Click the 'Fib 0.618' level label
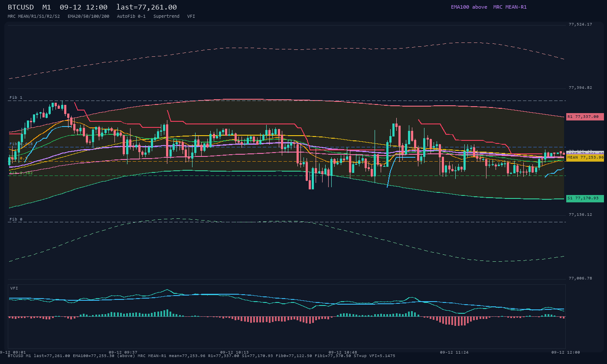607x364 pixels. 21,144
